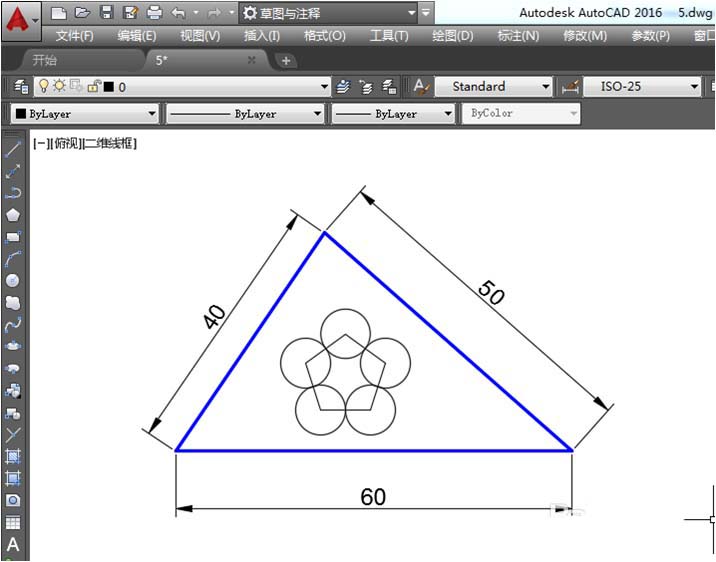Viewport: 716px width, 562px height.
Task: Open the ByLayer lineweight dropdown
Action: point(448,114)
